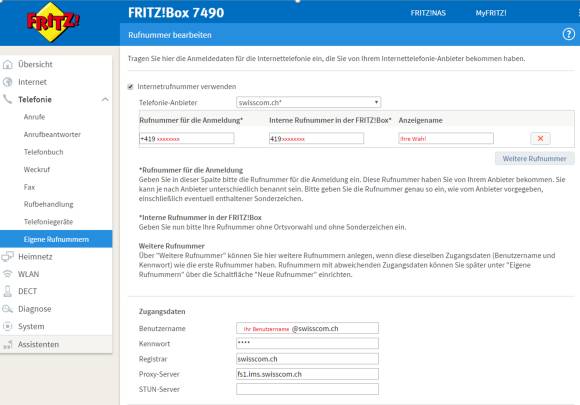
Task: Click the Weitere Rufnummer button
Action: (x=535, y=159)
